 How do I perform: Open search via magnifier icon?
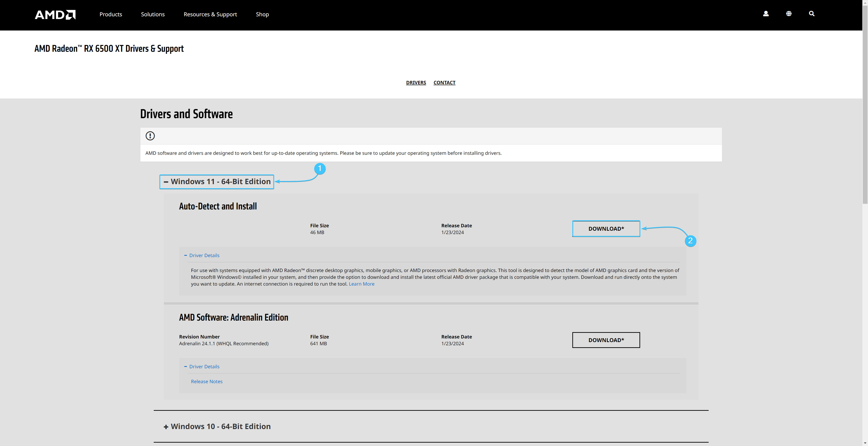point(811,14)
